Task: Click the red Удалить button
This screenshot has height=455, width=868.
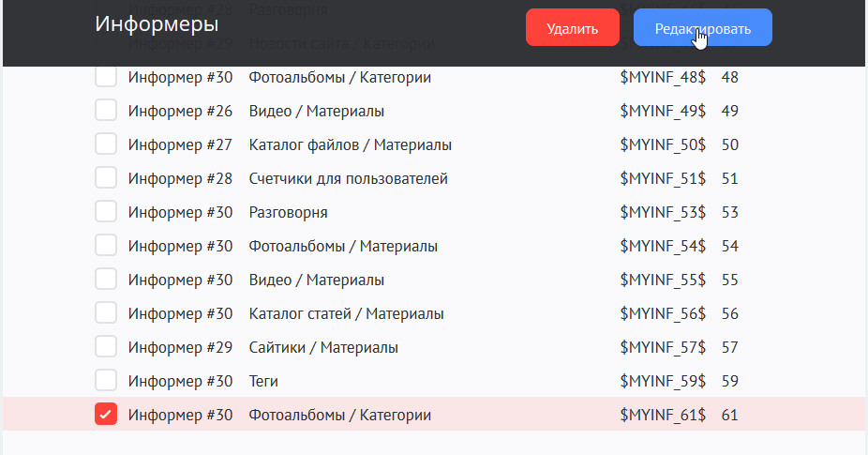Action: point(573,28)
